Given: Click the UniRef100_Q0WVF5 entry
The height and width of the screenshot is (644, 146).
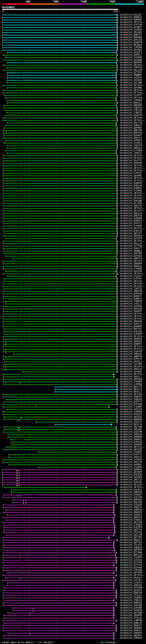Looking at the screenshot, I should tap(131, 42).
